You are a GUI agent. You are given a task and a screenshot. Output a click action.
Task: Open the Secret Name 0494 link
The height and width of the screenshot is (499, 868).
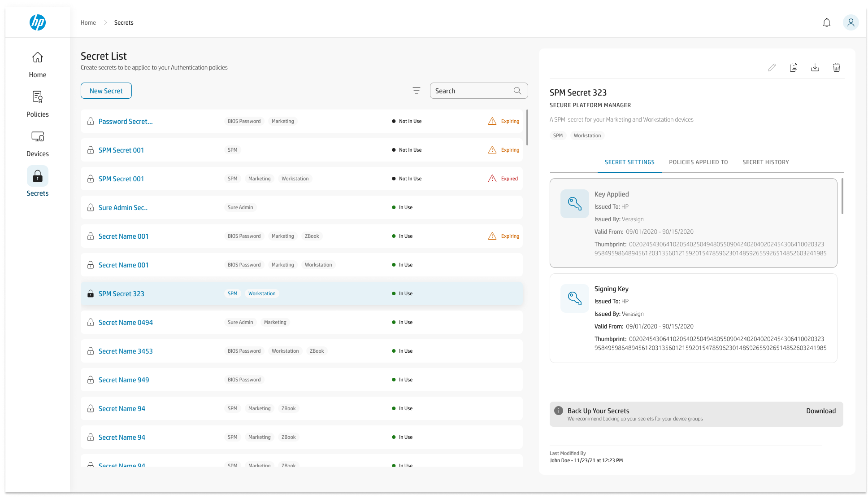126,322
